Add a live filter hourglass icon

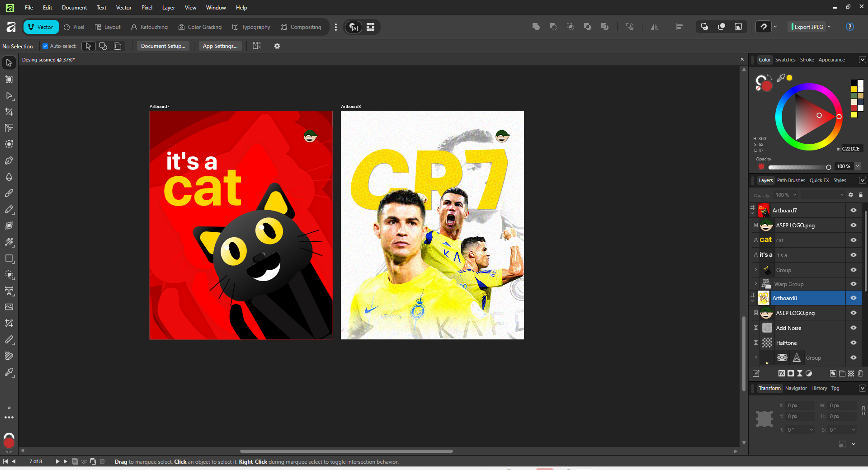click(799, 373)
